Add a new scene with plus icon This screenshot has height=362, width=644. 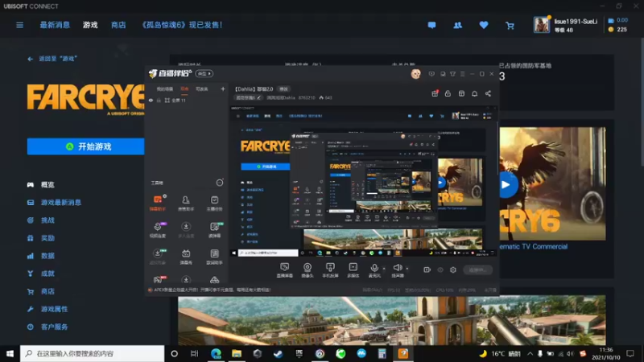click(223, 88)
